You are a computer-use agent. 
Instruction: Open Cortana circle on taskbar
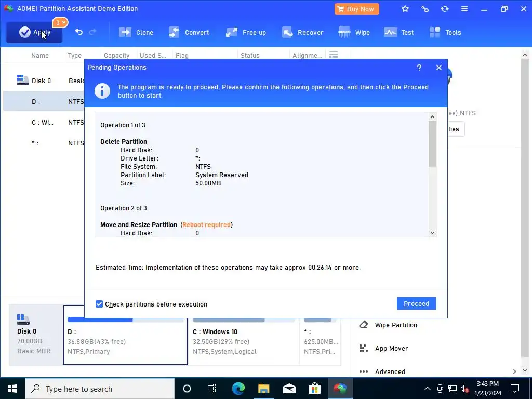click(x=187, y=389)
